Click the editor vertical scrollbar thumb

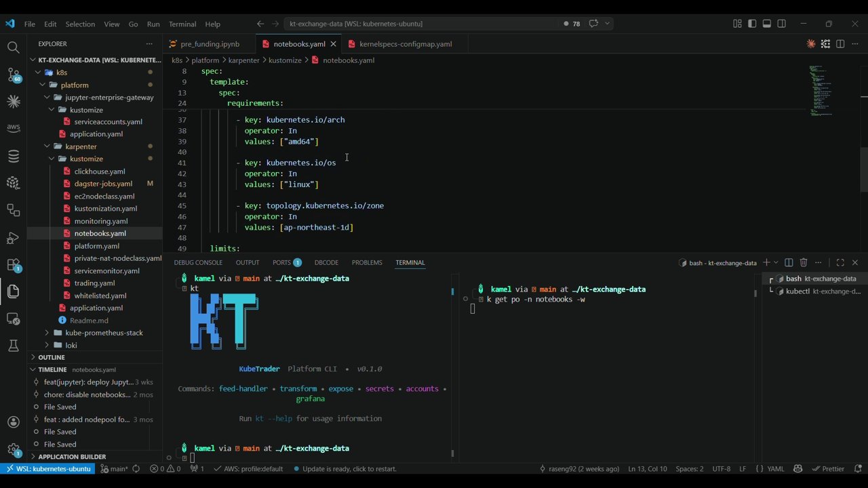[x=864, y=169]
